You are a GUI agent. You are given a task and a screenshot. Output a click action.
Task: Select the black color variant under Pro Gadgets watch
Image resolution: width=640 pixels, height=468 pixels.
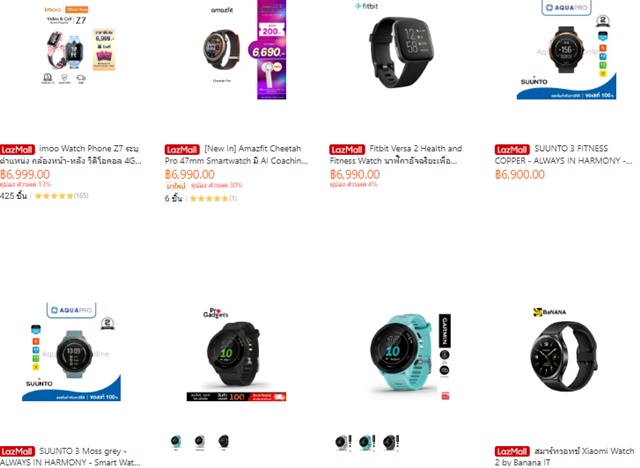coord(224,442)
